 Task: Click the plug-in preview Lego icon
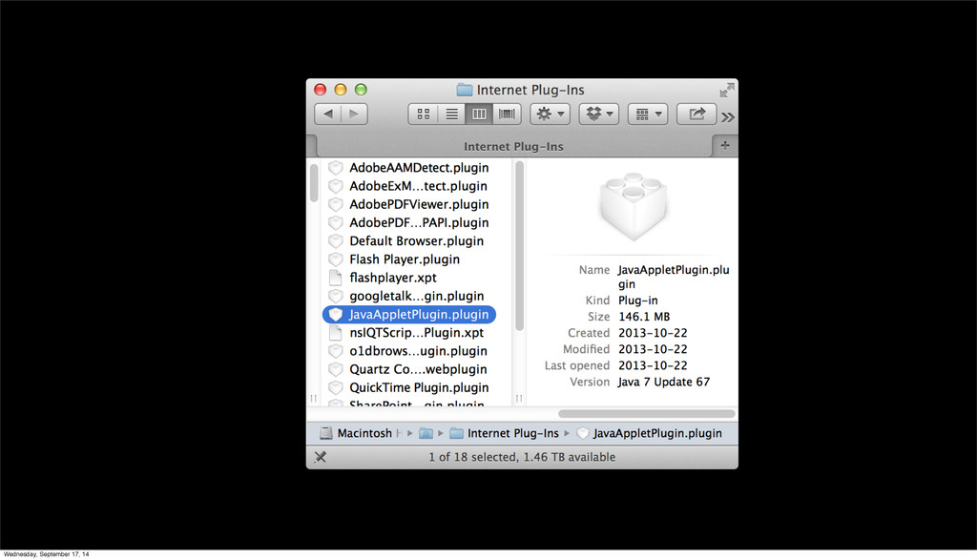click(x=634, y=206)
